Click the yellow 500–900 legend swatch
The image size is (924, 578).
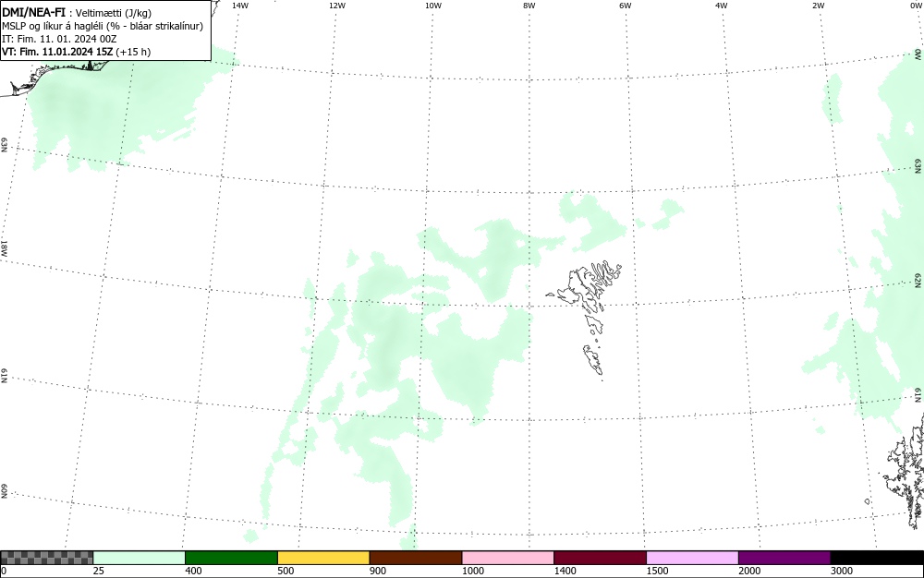tap(323, 558)
